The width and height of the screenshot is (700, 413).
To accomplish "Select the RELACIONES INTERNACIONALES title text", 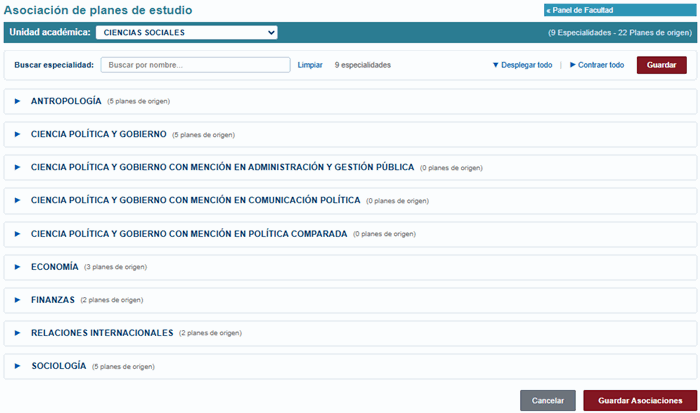I will (x=102, y=333).
